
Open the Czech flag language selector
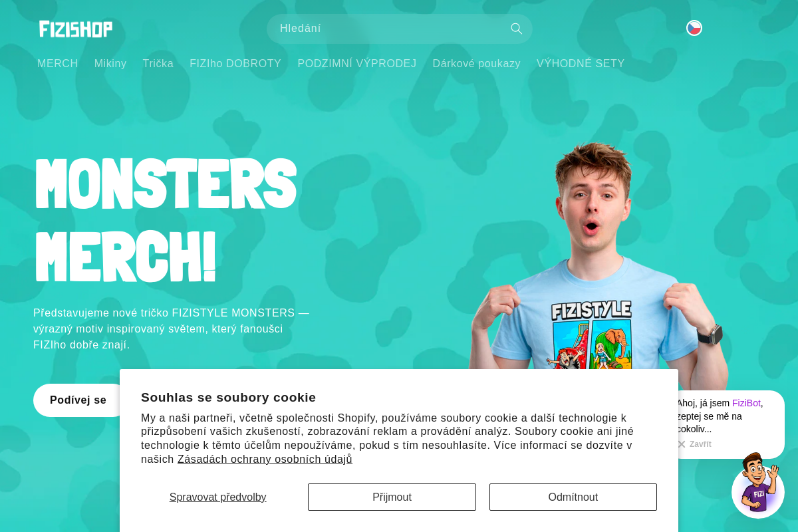[694, 28]
